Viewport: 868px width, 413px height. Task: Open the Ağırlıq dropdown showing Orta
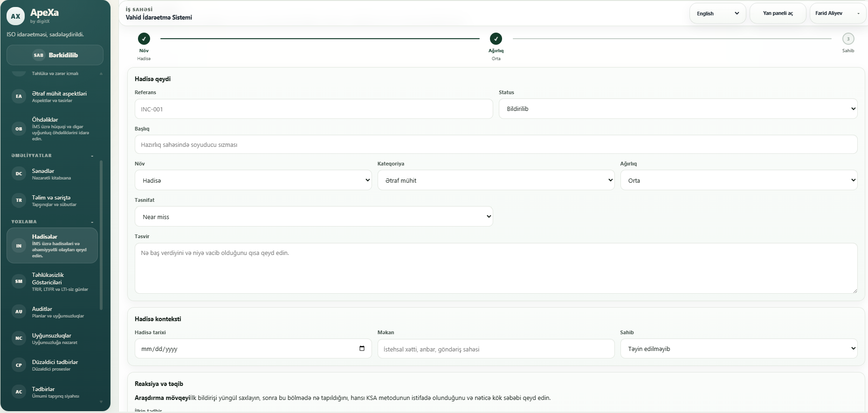pos(738,180)
